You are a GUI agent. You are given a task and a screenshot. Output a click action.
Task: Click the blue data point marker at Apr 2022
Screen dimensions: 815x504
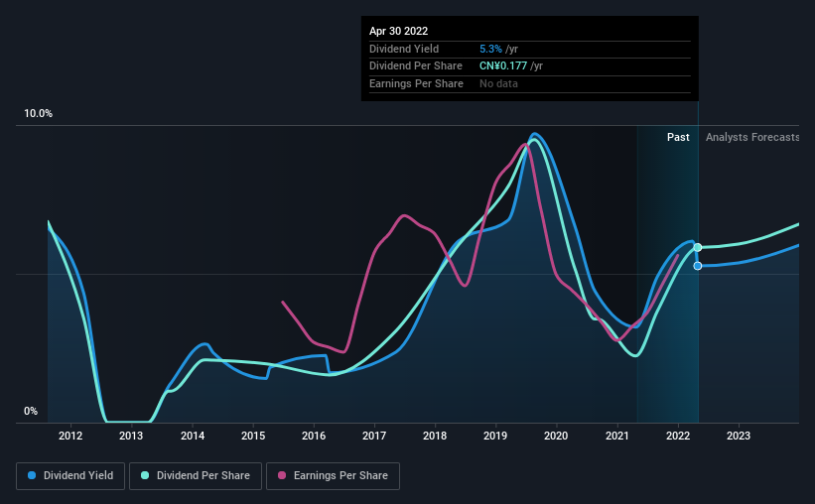click(698, 266)
